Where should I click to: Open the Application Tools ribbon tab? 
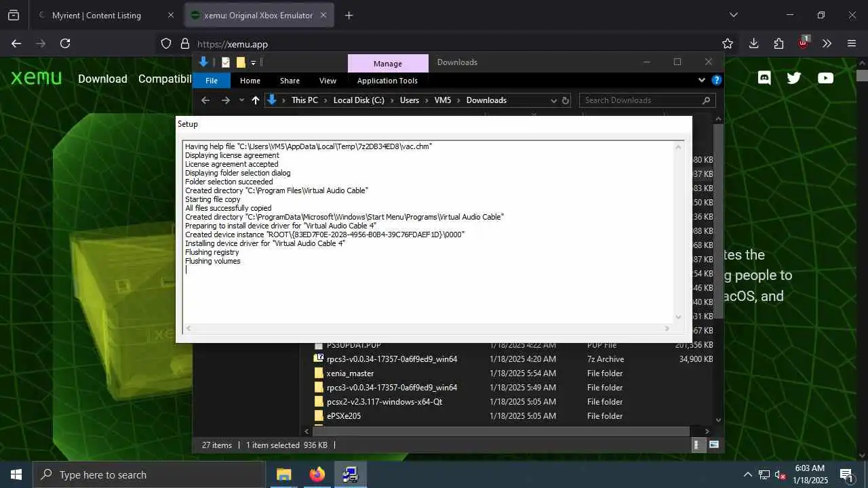(387, 80)
